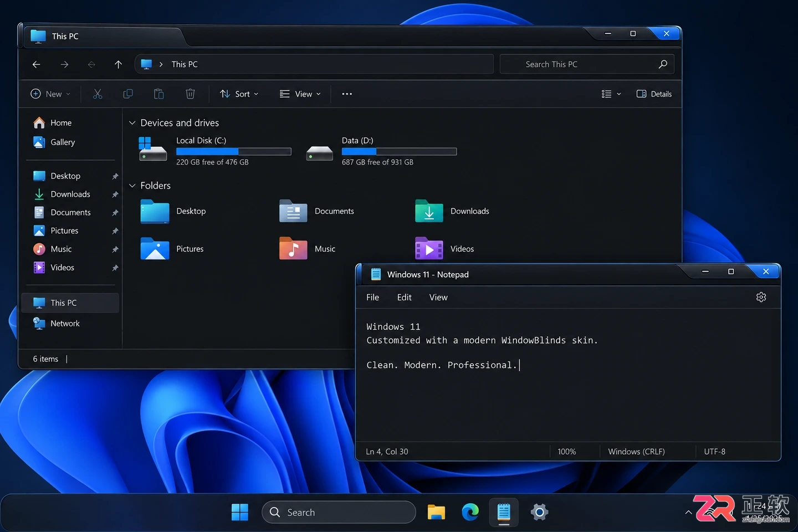The image size is (798, 532).
Task: Click the Delete trash icon
Action: 190,94
